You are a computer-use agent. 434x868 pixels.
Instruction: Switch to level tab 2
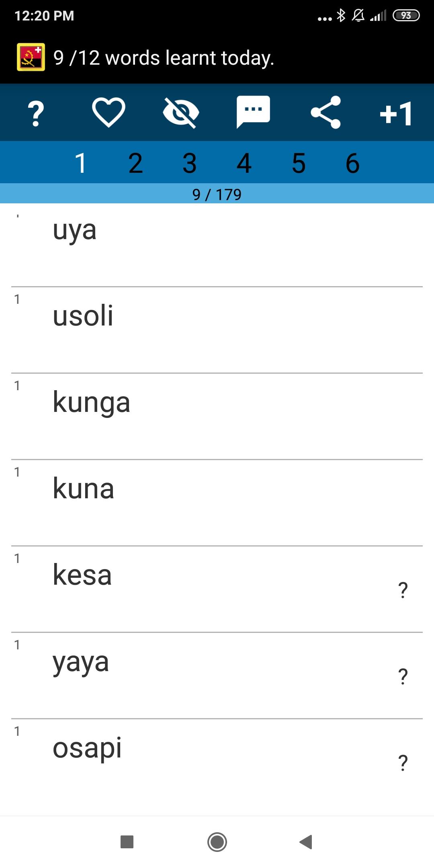click(135, 163)
